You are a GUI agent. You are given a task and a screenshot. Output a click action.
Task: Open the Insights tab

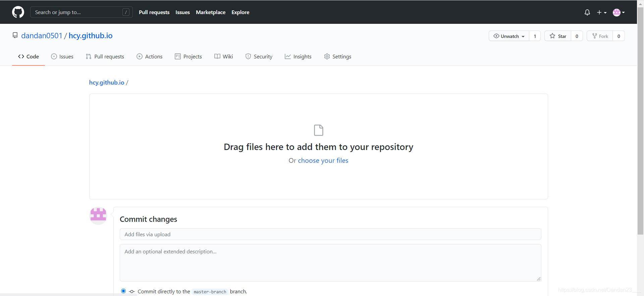[x=298, y=56]
